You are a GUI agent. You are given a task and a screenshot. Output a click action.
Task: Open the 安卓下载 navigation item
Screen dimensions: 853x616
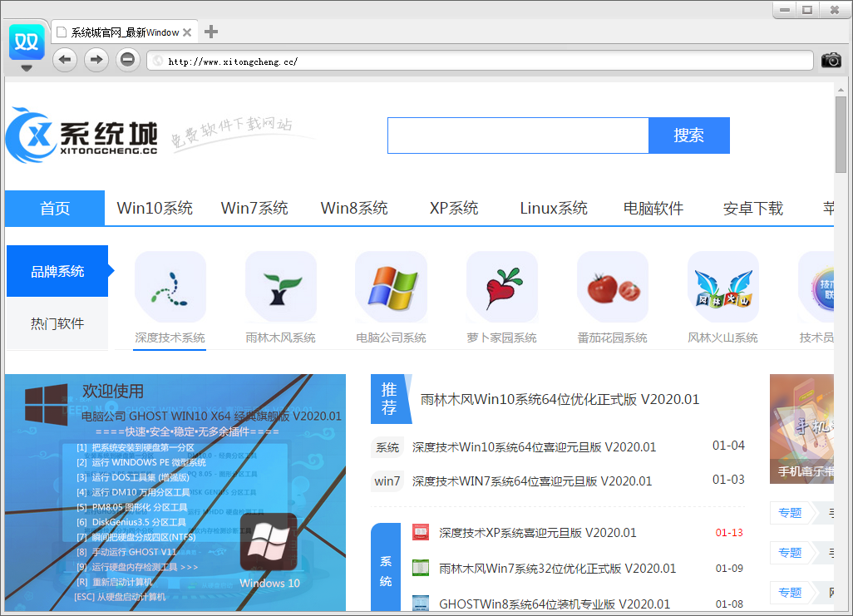753,208
